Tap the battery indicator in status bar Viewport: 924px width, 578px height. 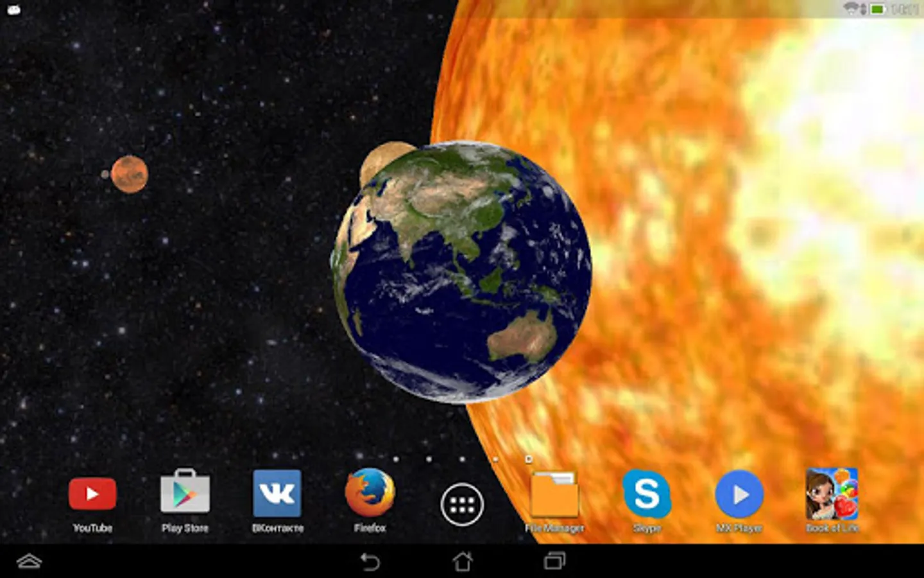click(878, 9)
